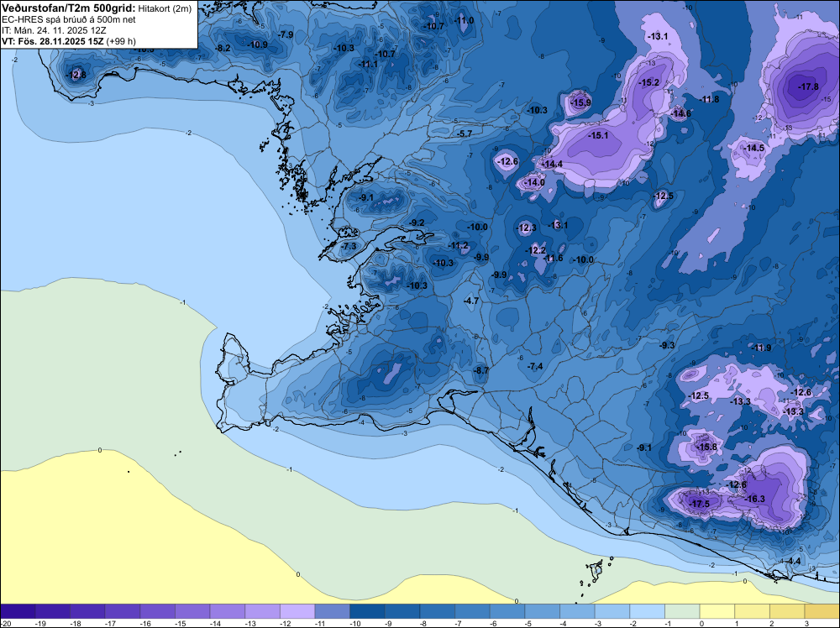Click the -12.2 temperature label
This screenshot has height=628, width=840.
536,250
